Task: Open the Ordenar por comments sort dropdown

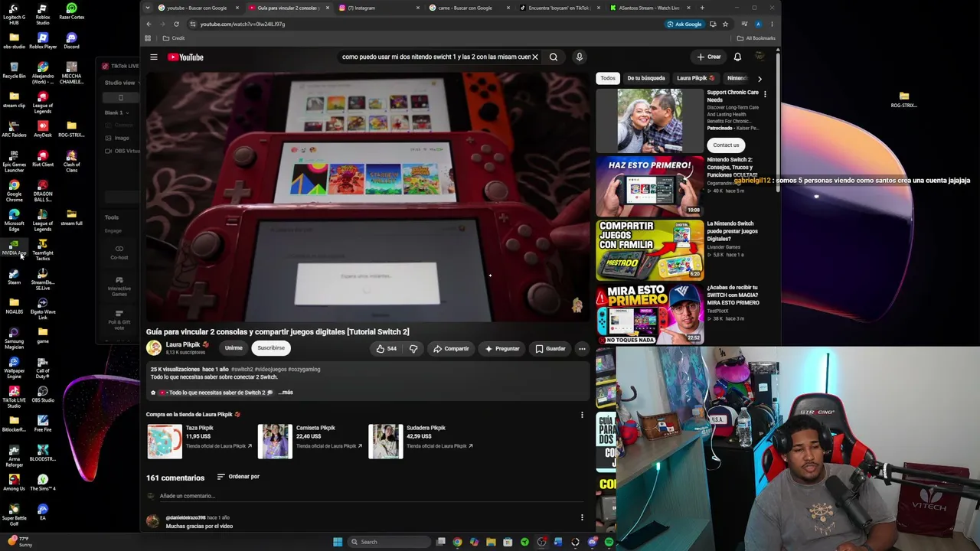Action: click(238, 477)
